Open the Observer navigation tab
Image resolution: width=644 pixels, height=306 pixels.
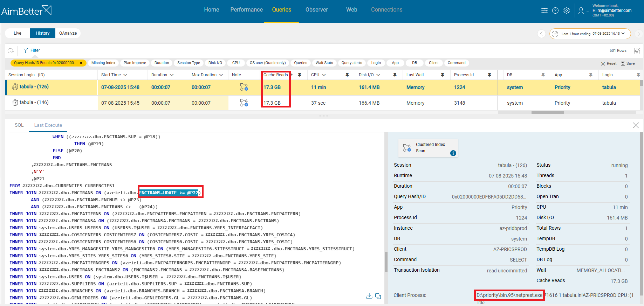317,10
